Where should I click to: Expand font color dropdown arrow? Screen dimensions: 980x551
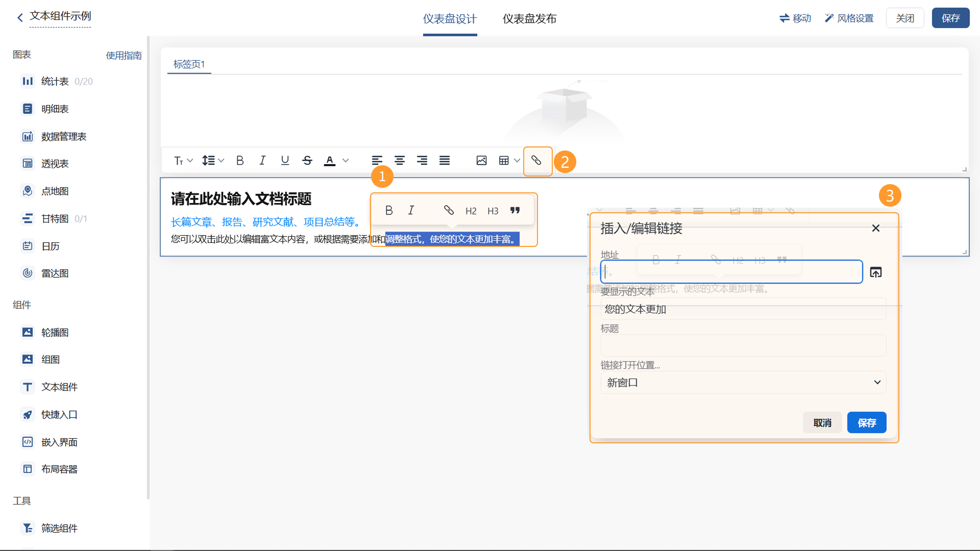point(346,160)
